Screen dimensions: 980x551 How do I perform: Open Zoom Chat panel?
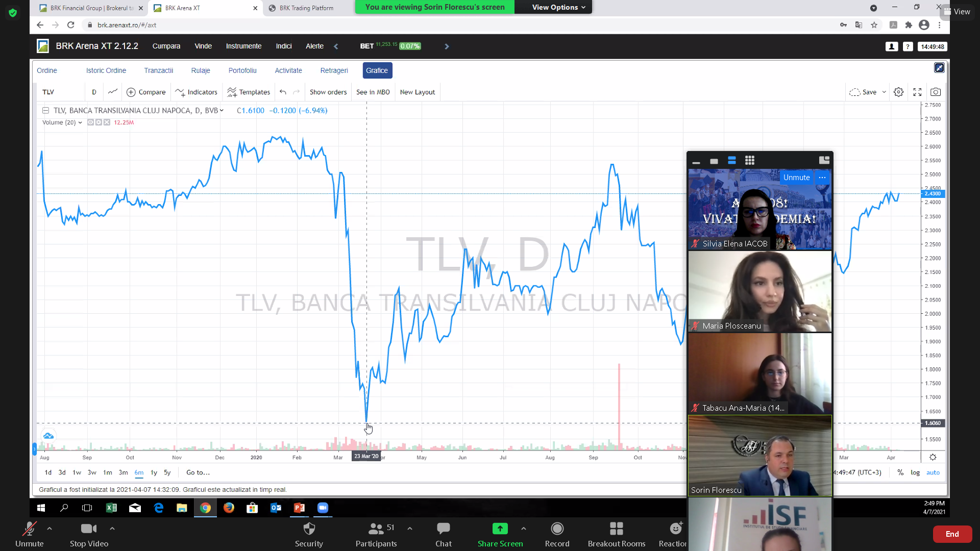click(x=444, y=534)
